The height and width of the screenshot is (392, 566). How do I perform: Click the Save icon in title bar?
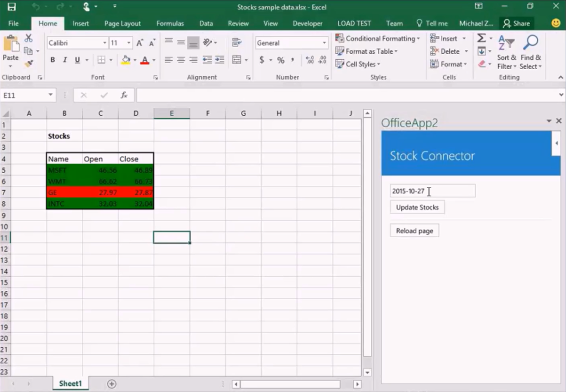pos(12,7)
